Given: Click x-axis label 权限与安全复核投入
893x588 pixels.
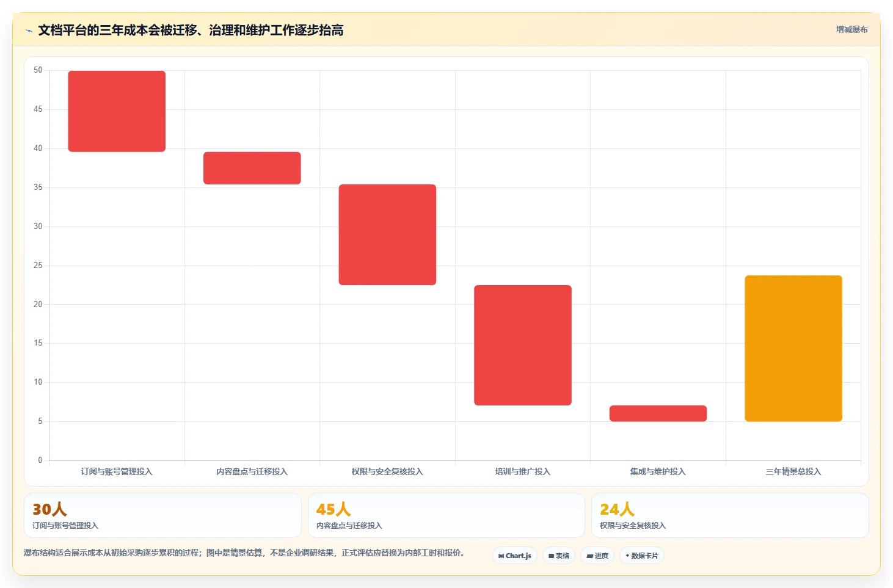Looking at the screenshot, I should 387,471.
